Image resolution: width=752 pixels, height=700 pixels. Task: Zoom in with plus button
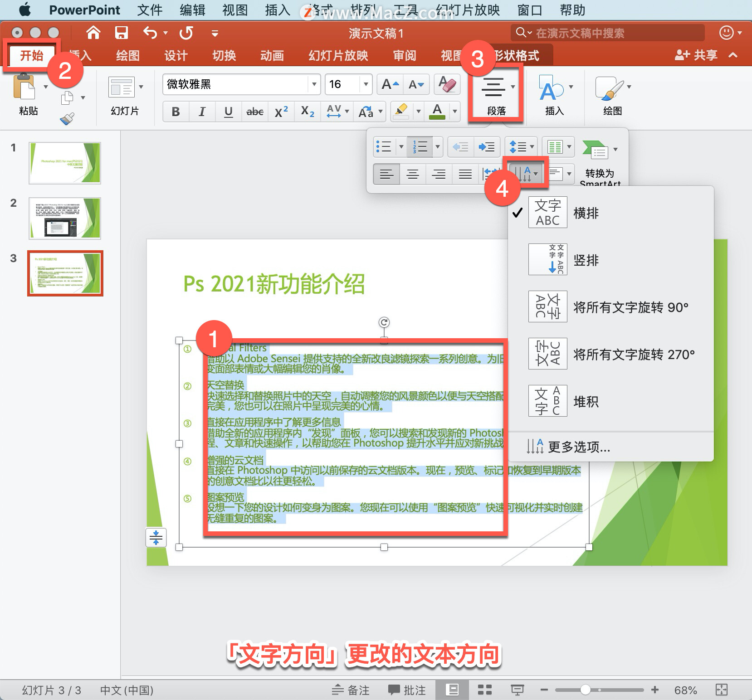654,690
